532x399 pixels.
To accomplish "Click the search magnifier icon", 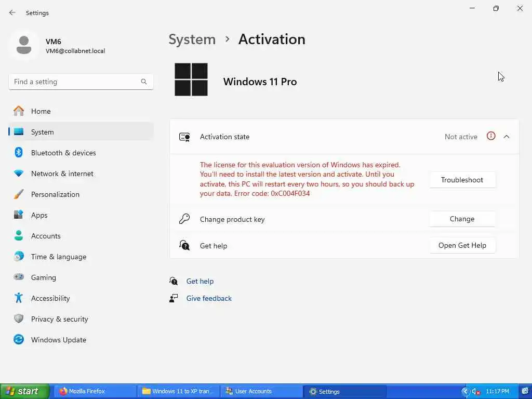I will [144, 82].
